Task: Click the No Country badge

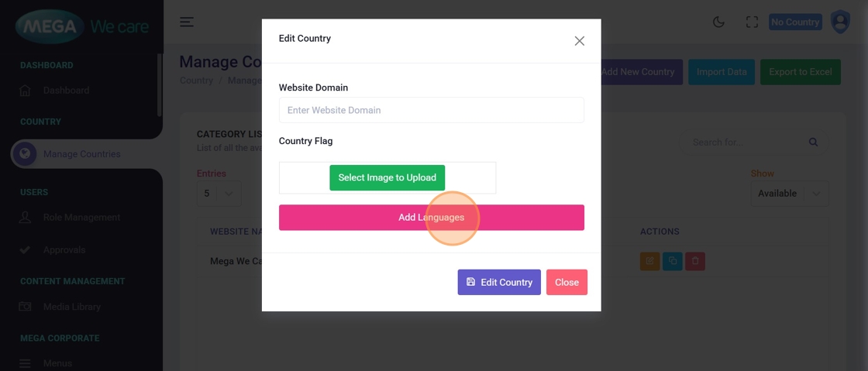Action: click(x=795, y=22)
